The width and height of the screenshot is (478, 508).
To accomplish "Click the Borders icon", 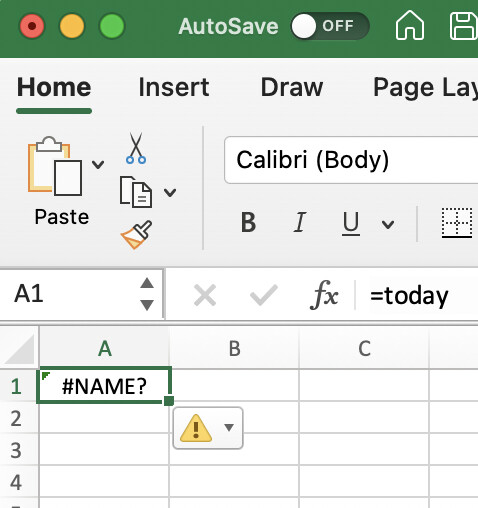I will 457,223.
